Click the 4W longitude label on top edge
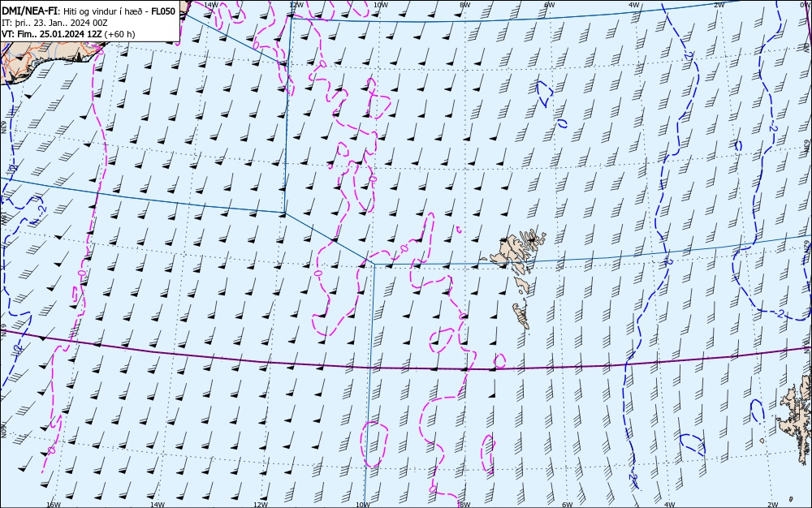812x508 pixels. pos(634,5)
